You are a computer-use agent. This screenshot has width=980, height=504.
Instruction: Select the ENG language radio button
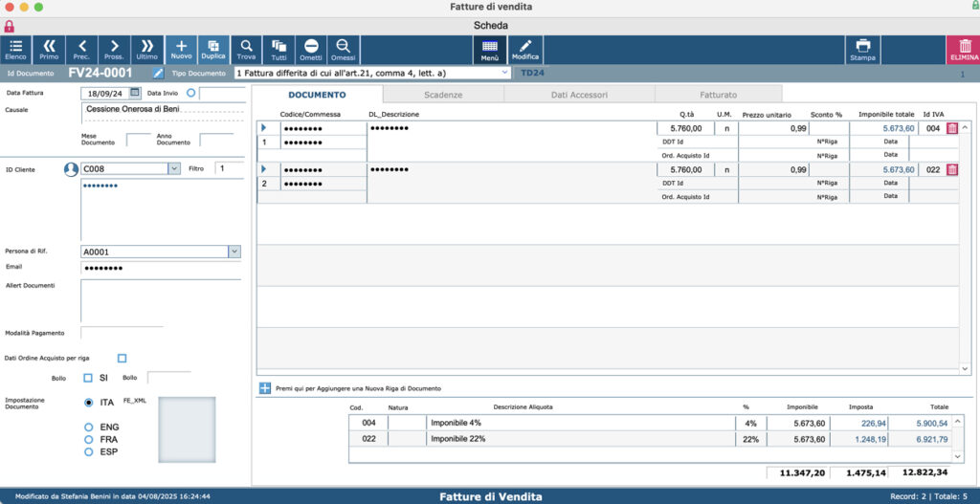89,427
